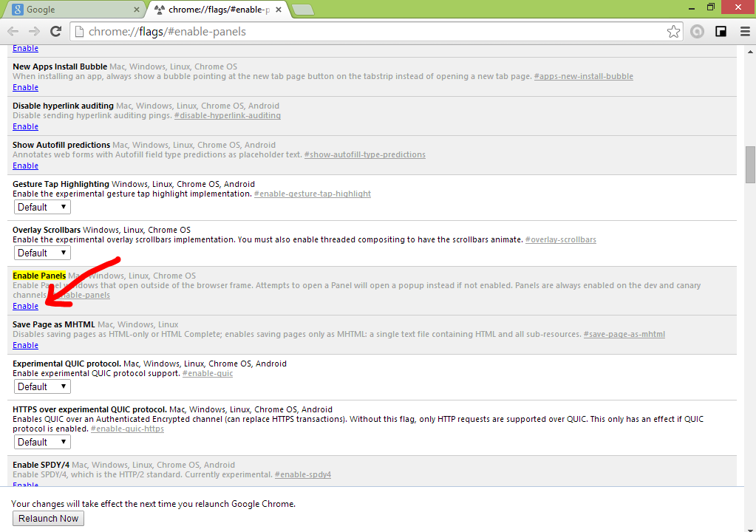
Task: Open the #show-autofill-type-predictions anchor link
Action: (x=365, y=154)
